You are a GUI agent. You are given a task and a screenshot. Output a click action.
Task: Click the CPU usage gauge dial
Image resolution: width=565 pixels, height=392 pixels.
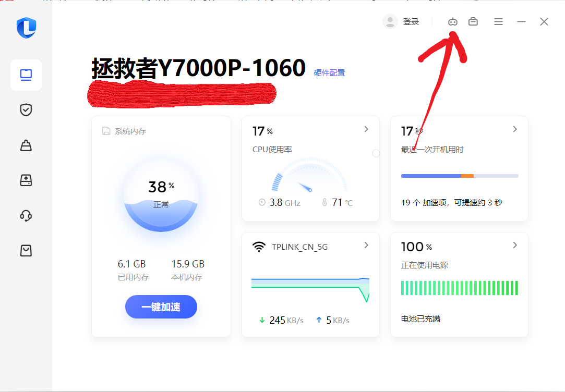(310, 175)
